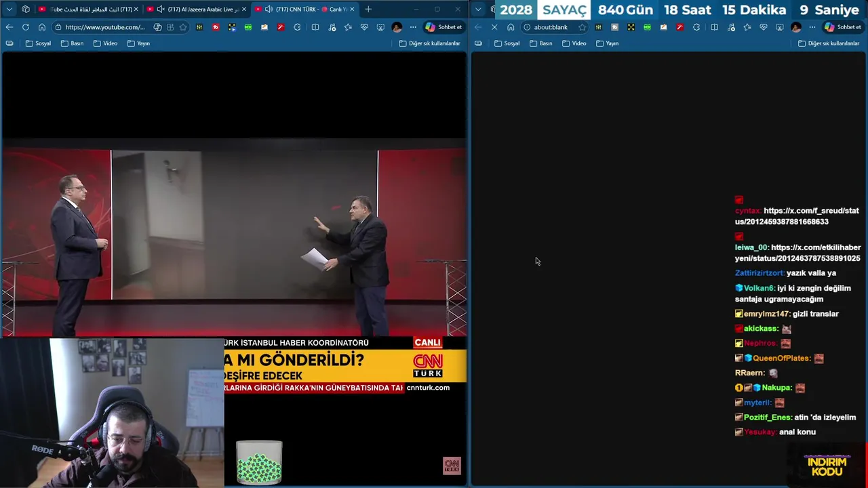Open cyntax's x.com/f_sreud link in chat
The image size is (868, 488).
pyautogui.click(x=797, y=216)
